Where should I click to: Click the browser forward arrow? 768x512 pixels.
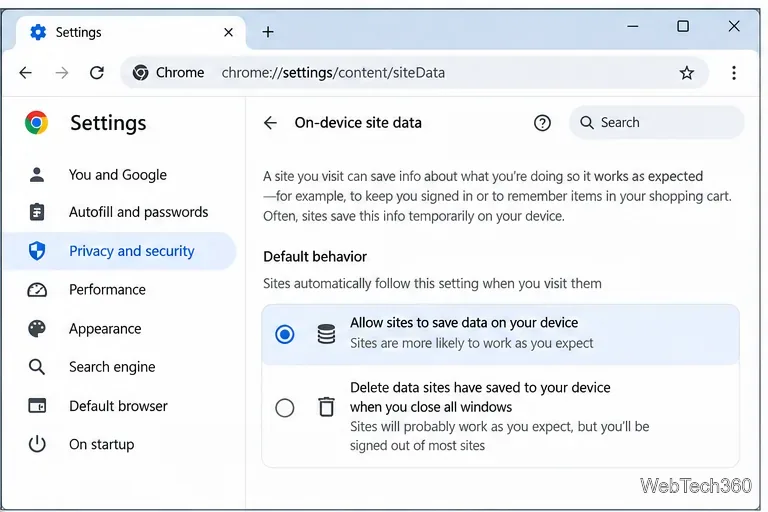tap(62, 73)
